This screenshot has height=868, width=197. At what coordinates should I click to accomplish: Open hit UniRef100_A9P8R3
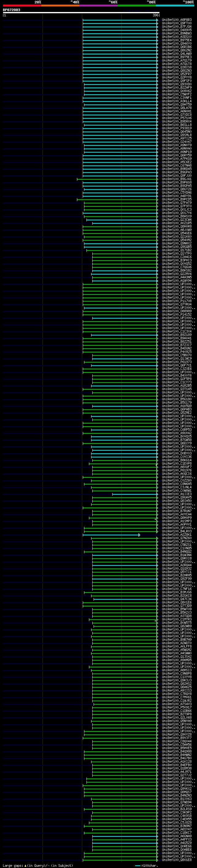(177, 20)
